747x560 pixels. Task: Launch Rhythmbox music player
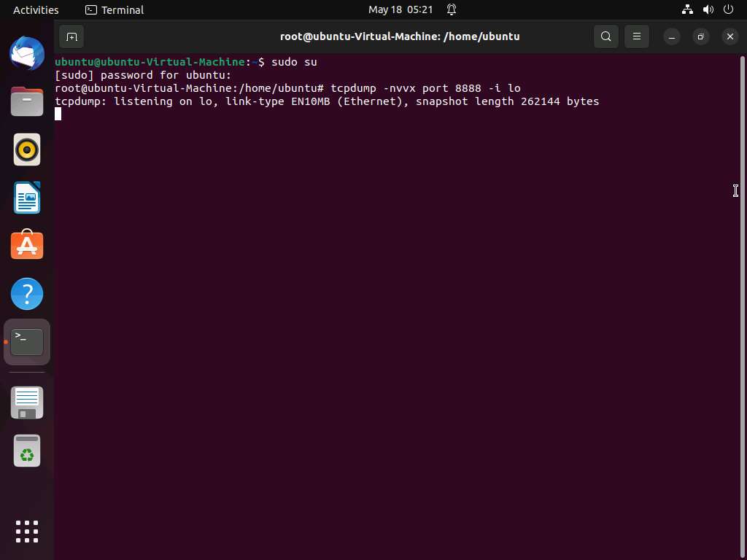27,149
